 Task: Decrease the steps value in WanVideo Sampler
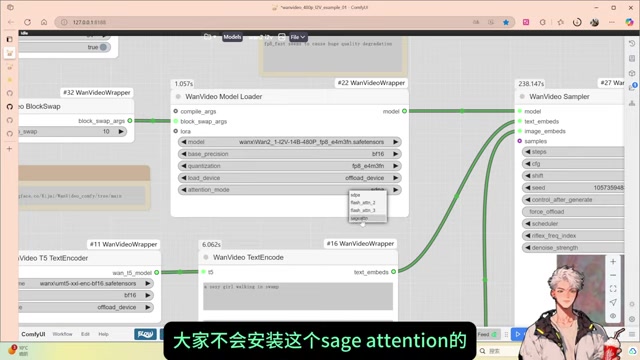[528, 152]
